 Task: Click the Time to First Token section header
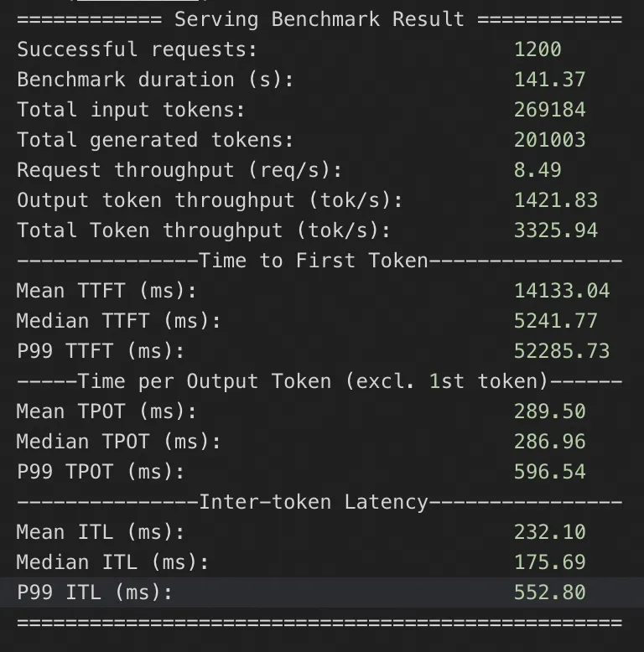coord(314,261)
